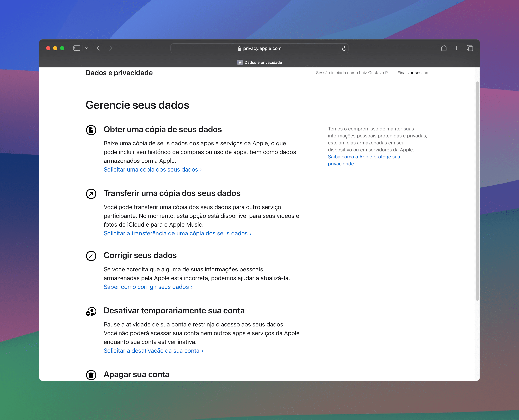Click the Apagar sua conta heading
Screen dimensions: 519x420
pos(136,374)
